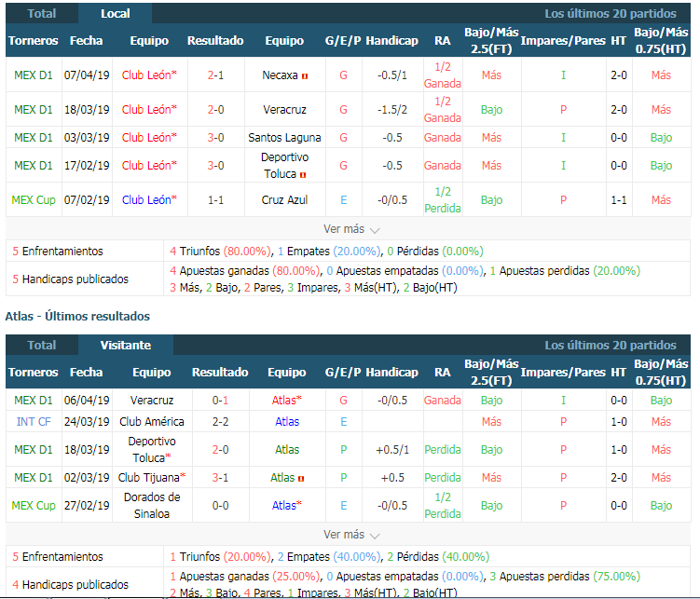The image size is (700, 599).
Task: Click the Torneros column header in Club León table
Action: click(33, 41)
